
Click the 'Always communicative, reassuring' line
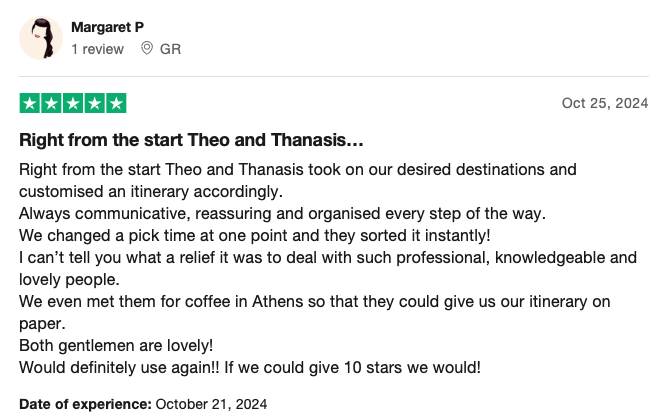[282, 213]
